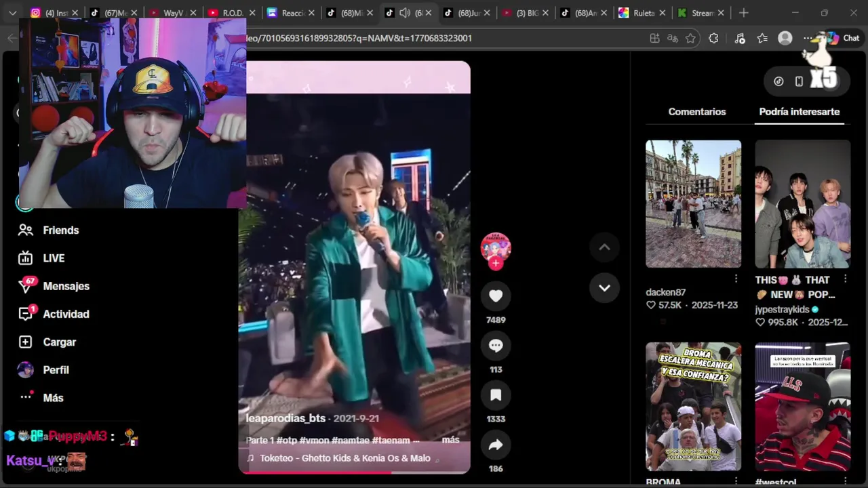Switch to the Reacci browser tab
868x488 pixels.
[x=291, y=13]
